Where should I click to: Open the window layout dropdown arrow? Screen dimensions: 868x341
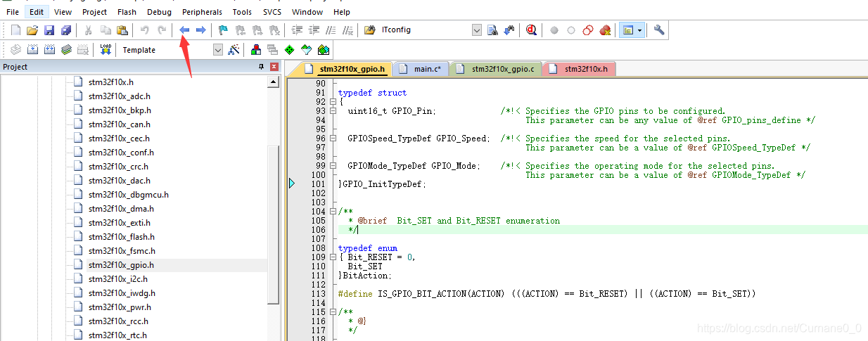(x=639, y=30)
